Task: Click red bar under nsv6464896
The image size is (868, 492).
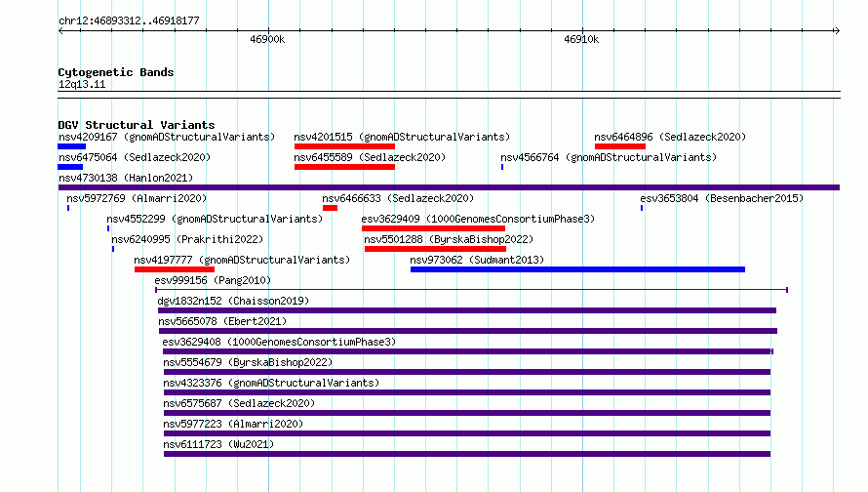Action: pos(620,146)
